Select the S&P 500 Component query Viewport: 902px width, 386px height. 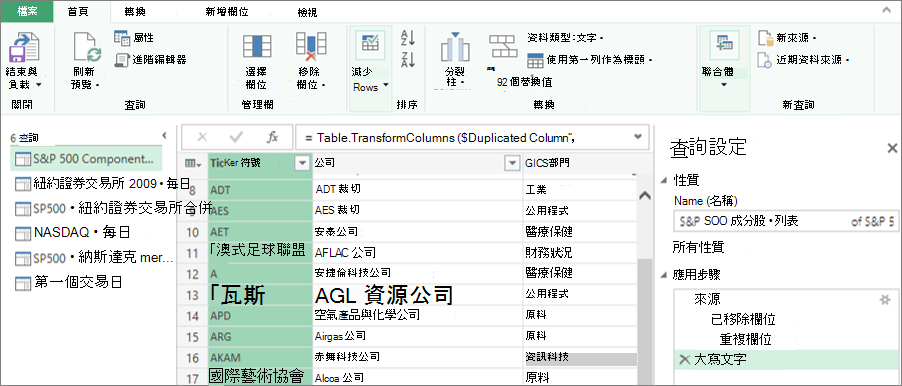click(x=86, y=159)
